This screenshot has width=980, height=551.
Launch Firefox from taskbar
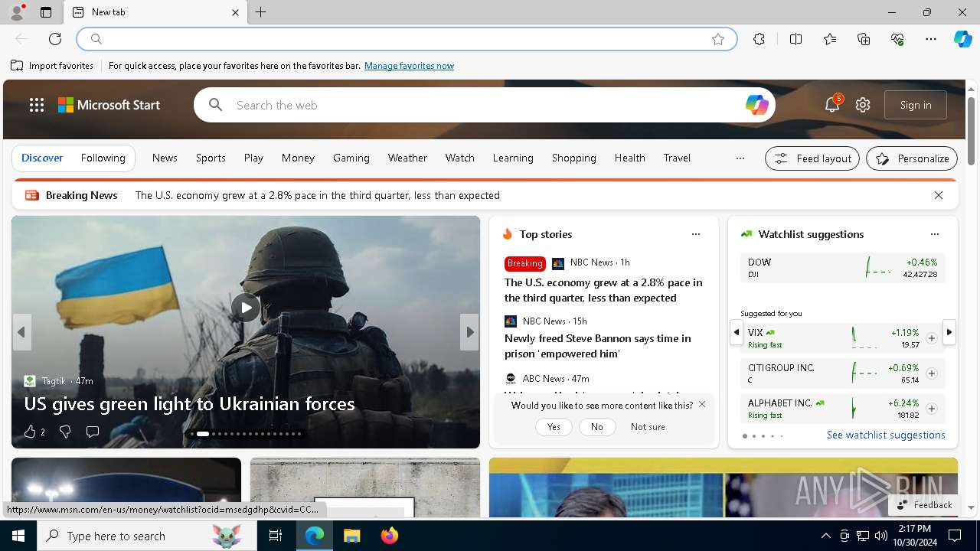click(x=389, y=536)
